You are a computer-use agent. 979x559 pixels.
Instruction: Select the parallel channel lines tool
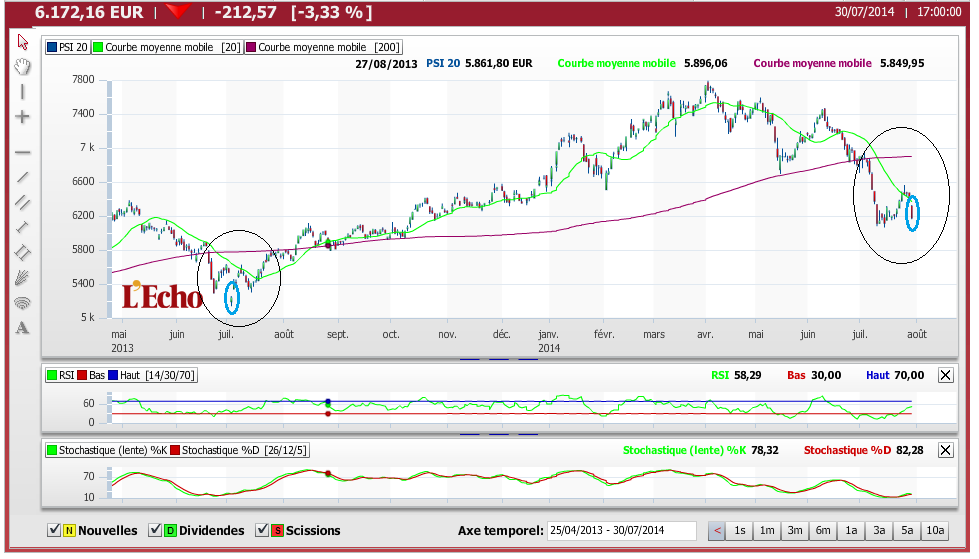[22, 202]
